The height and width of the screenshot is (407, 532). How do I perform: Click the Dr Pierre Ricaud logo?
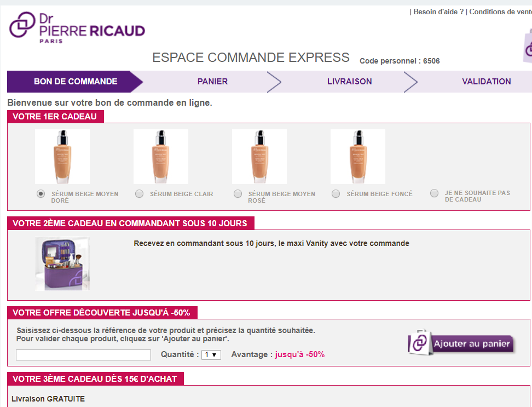pyautogui.click(x=77, y=27)
